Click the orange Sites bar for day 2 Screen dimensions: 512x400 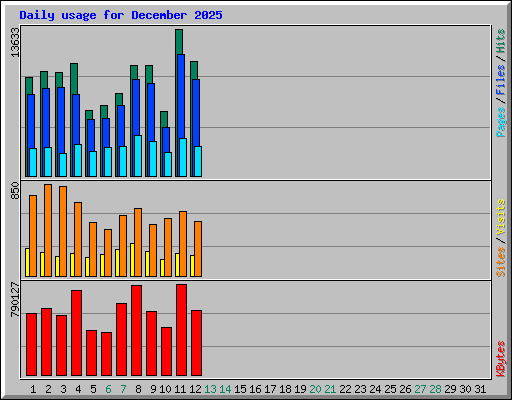tap(48, 230)
